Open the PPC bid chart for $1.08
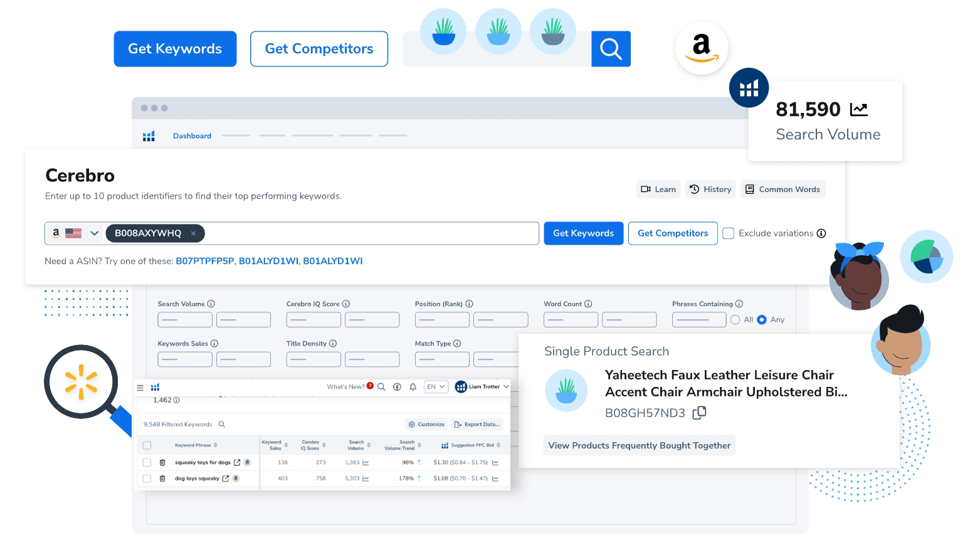Image resolution: width=980 pixels, height=540 pixels. point(495,479)
